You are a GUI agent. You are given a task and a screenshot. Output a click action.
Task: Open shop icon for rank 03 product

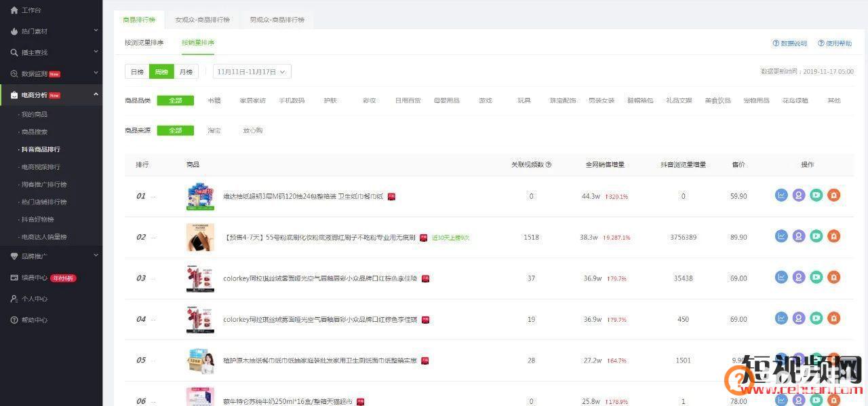click(x=834, y=278)
